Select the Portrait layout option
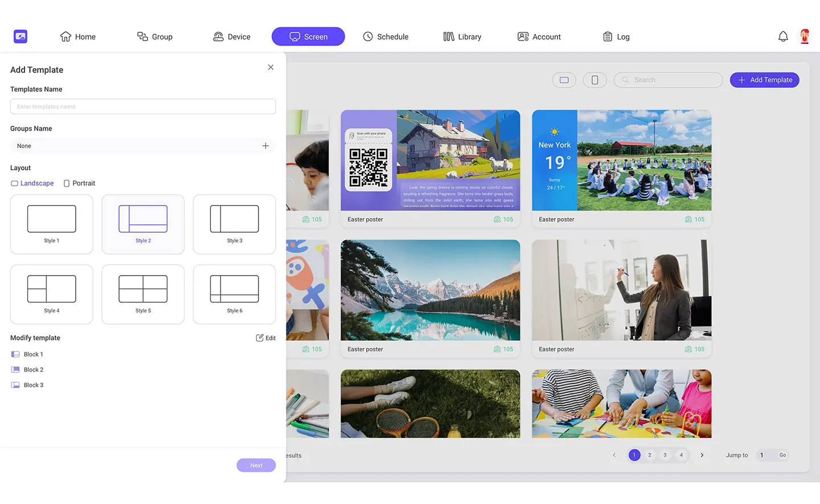This screenshot has width=820, height=504. pos(79,183)
